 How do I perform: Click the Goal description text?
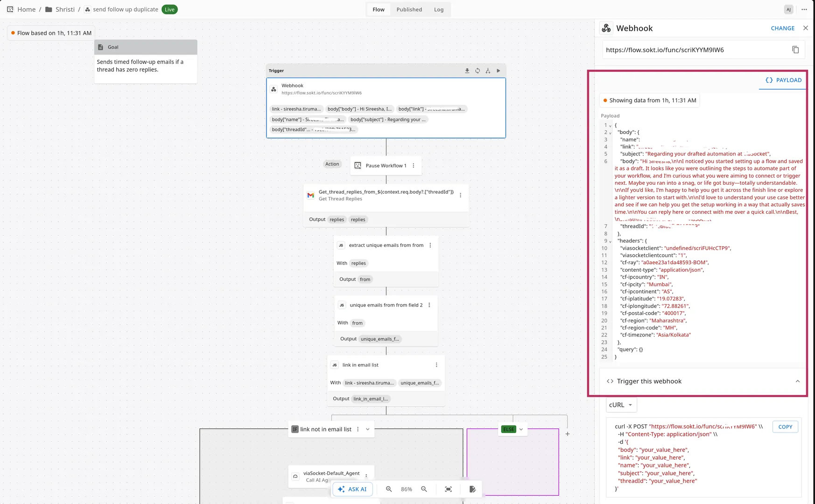pos(140,66)
